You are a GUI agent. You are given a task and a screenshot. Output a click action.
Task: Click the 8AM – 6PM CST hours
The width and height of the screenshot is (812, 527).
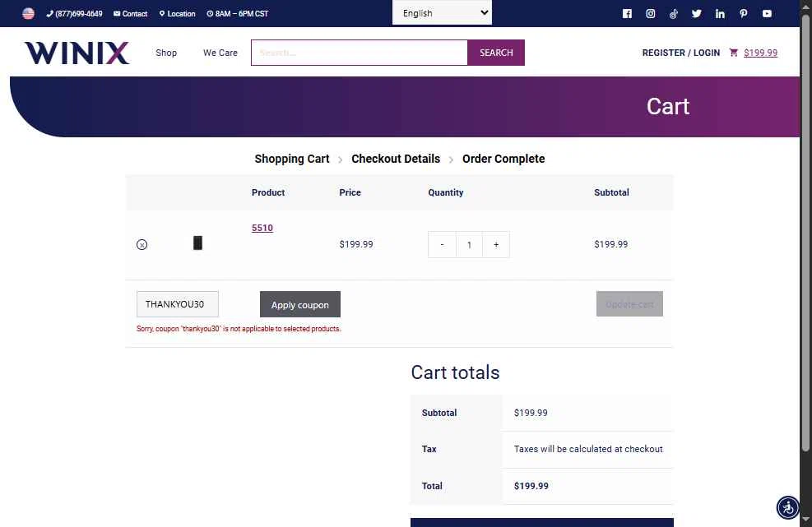pos(238,13)
